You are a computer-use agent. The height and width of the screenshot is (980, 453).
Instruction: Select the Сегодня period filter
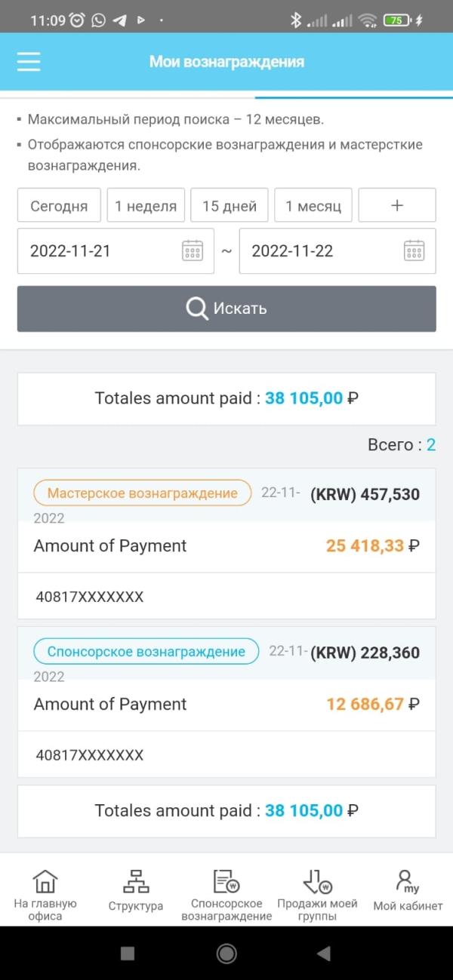[59, 205]
